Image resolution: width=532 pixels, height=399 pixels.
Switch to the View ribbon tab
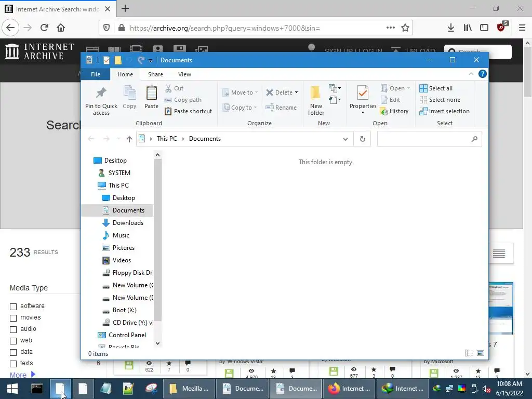pyautogui.click(x=184, y=74)
